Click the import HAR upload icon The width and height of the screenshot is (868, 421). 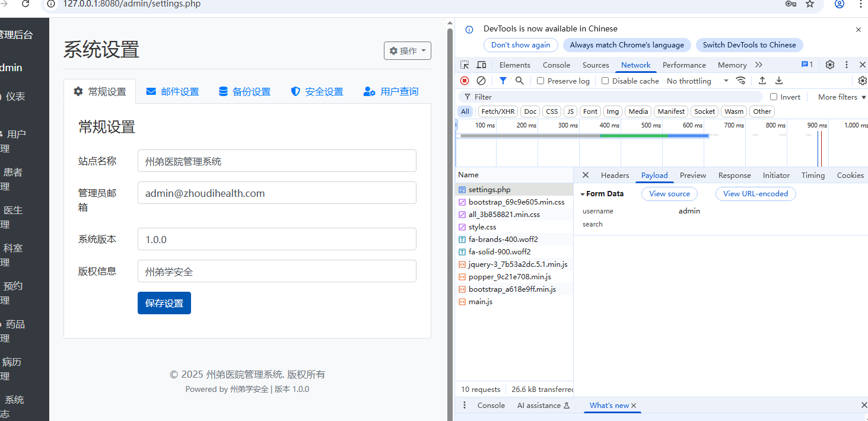click(x=762, y=81)
